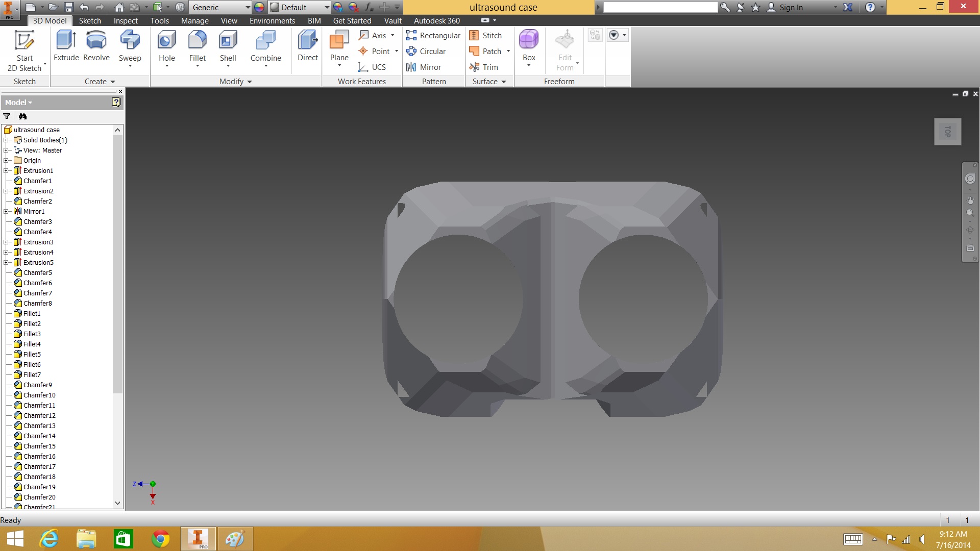The height and width of the screenshot is (551, 980).
Task: Expand the Extrusion1 feature
Action: pyautogui.click(x=6, y=170)
